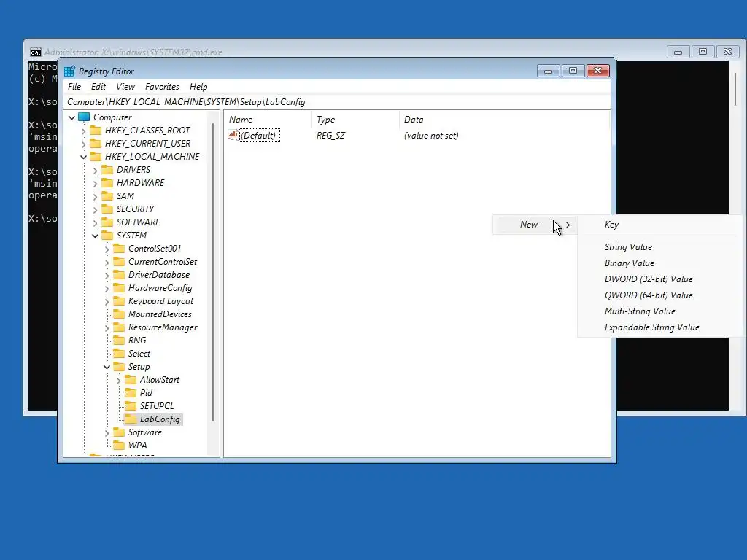Click the DRIVERS folder icon
The height and width of the screenshot is (560, 747).
point(108,169)
